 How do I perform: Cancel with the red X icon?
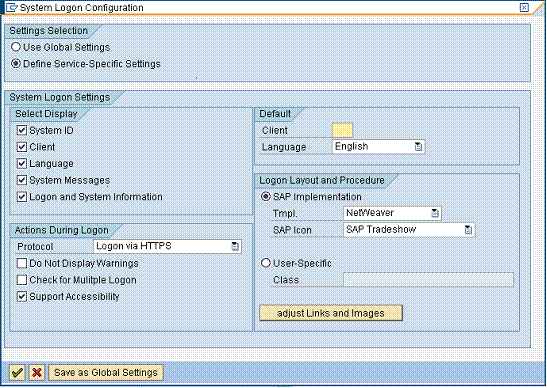[x=37, y=373]
